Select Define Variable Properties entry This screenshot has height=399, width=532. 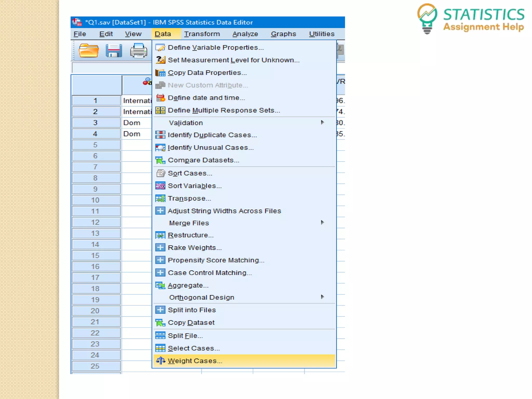point(216,48)
